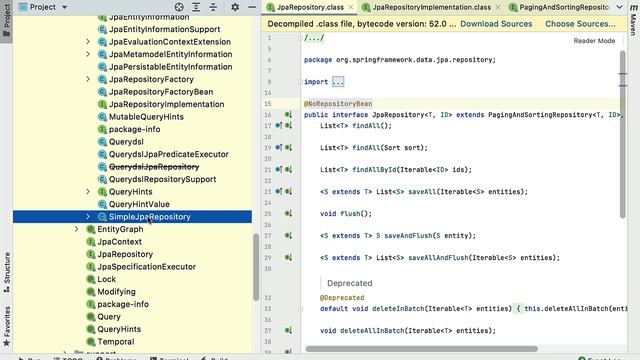Switch to JpaRepositoryImplementation.class tab
This screenshot has height=360, width=640.
click(x=431, y=7)
